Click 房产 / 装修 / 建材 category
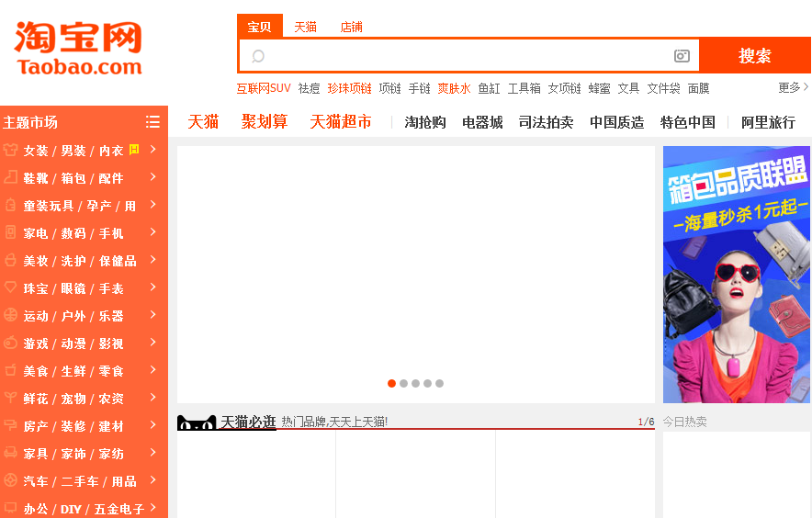This screenshot has height=518, width=812. [73, 426]
